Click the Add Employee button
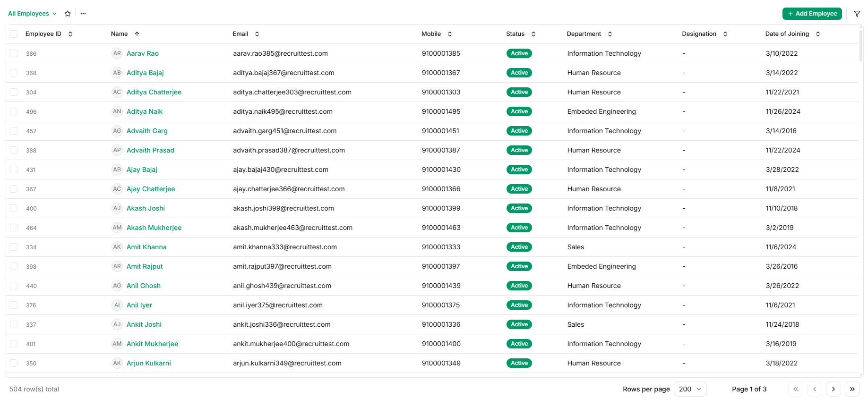The image size is (868, 407). coord(812,14)
